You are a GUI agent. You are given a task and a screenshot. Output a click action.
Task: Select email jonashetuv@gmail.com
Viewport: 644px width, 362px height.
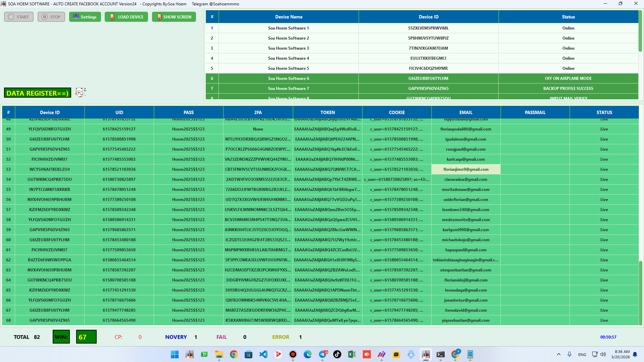466,300
